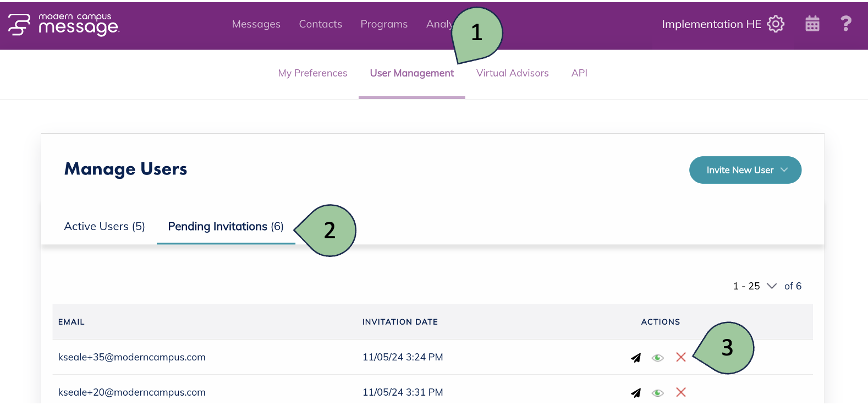Resend invitation to kseale+35 with paper plane
Screen dimensions: 868x405
coord(636,358)
